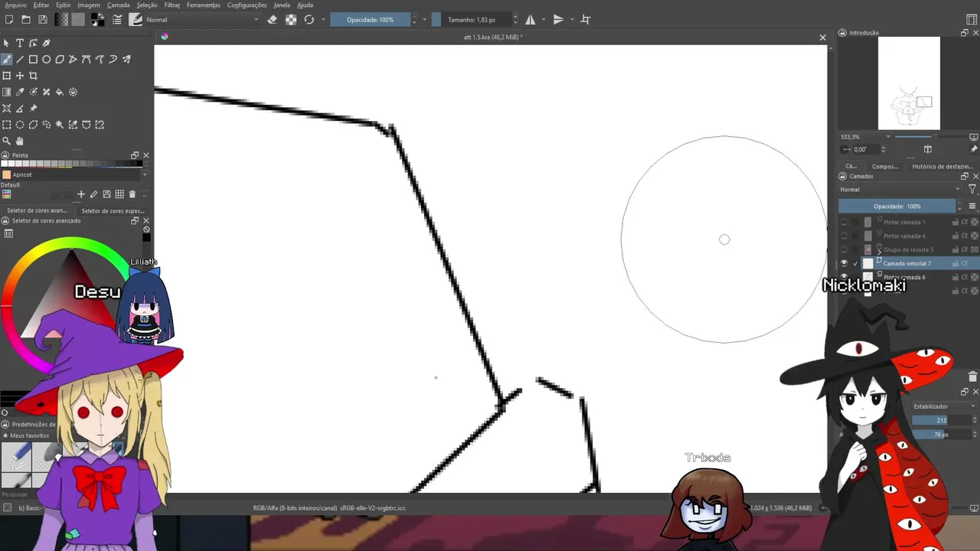
Task: Open the gradient fill picker
Action: click(62, 20)
